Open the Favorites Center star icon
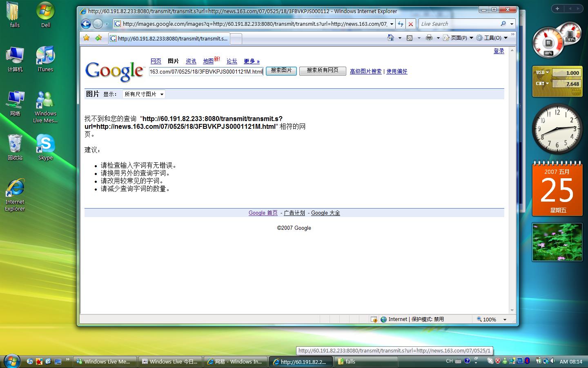588x368 pixels. point(87,38)
